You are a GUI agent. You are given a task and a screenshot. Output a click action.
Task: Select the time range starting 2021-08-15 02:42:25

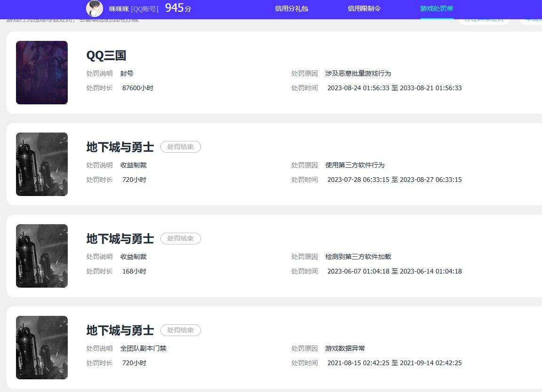click(394, 363)
